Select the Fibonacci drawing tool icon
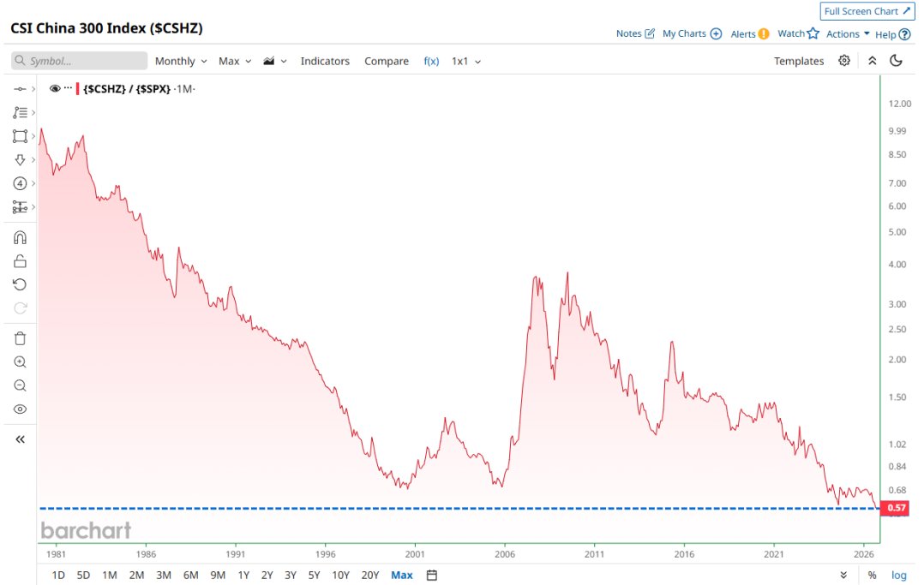The height and width of the screenshot is (585, 924). point(20,112)
